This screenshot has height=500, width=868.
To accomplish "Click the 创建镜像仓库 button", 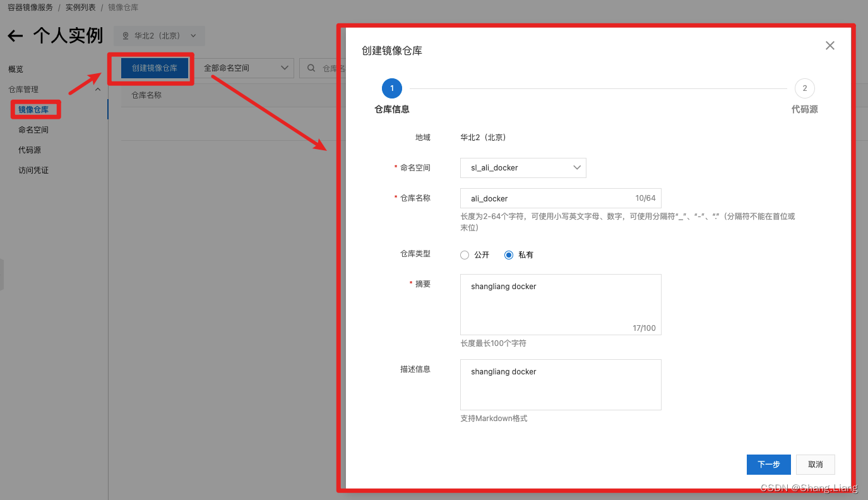I will pos(153,68).
